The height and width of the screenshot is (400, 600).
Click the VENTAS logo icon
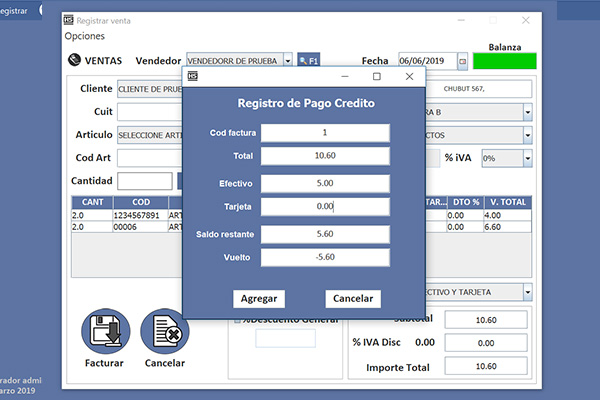click(x=74, y=60)
